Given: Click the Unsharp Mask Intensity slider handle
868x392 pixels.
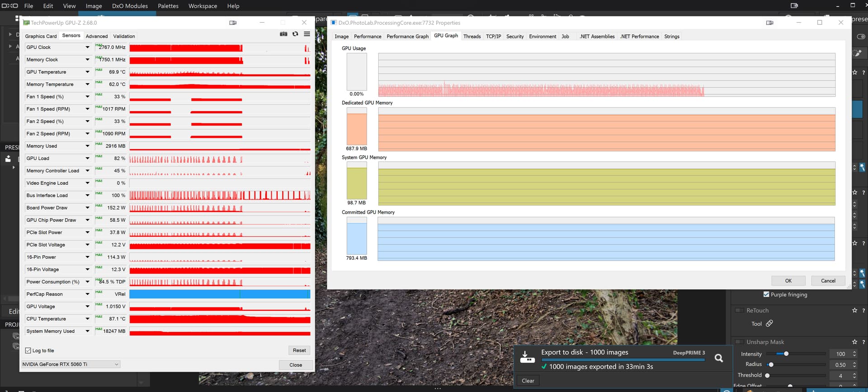Looking at the screenshot, I should pyautogui.click(x=786, y=354).
